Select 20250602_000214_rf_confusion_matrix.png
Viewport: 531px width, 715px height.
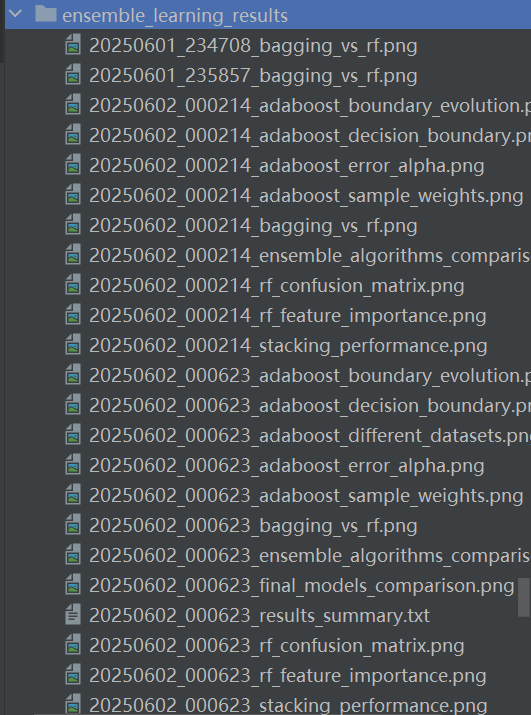(277, 286)
